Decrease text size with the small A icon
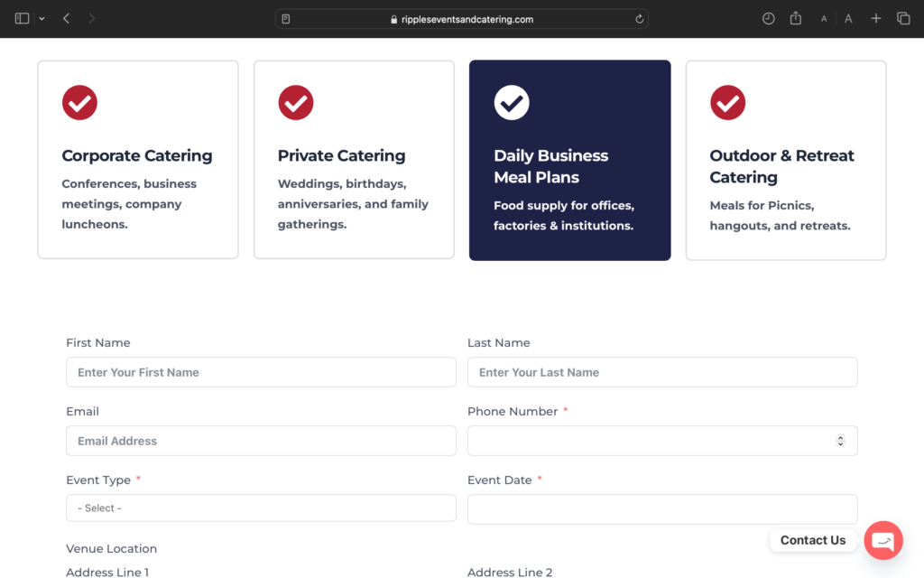The height and width of the screenshot is (578, 924). pos(823,18)
